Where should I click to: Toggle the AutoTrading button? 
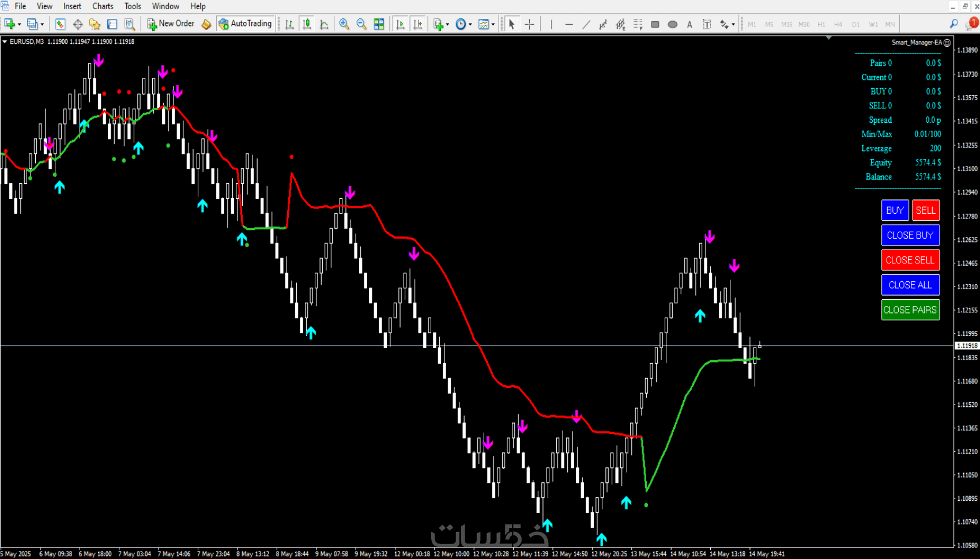pyautogui.click(x=245, y=24)
